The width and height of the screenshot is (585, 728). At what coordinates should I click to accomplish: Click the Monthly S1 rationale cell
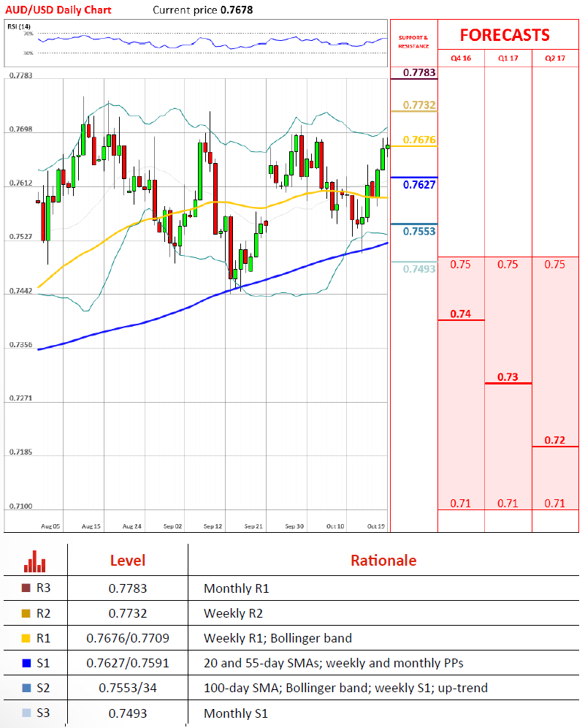tap(236, 713)
